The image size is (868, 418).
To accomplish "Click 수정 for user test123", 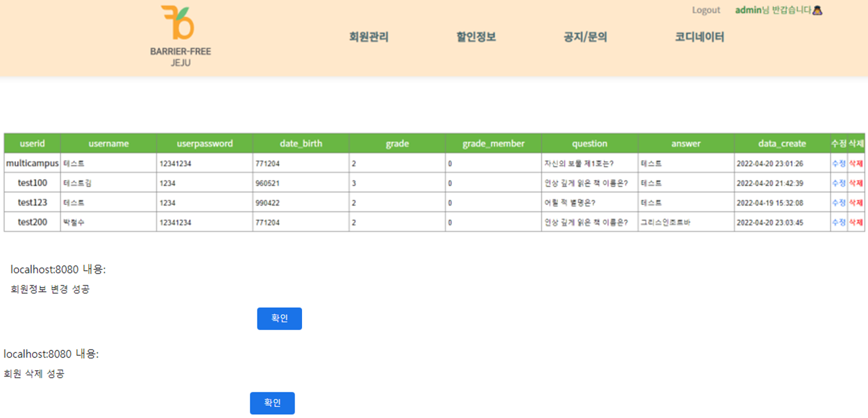I will click(838, 202).
